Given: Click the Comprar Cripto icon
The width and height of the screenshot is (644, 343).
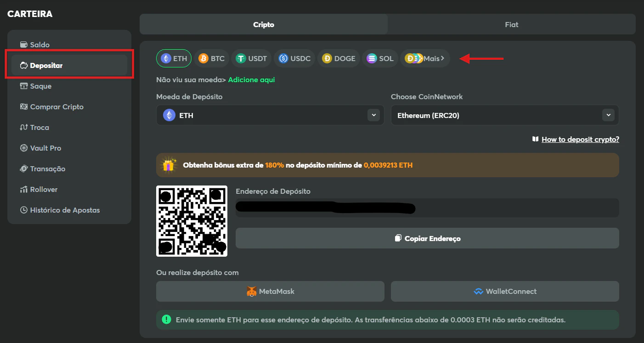Looking at the screenshot, I should click(24, 107).
